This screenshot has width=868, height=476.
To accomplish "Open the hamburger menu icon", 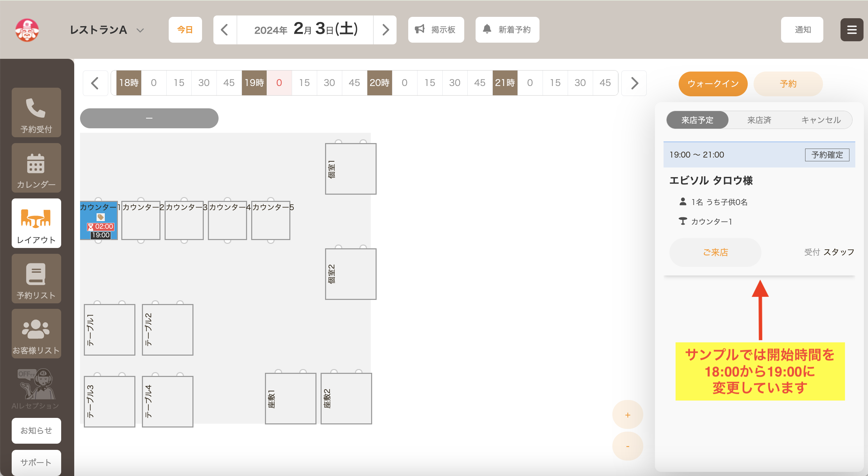I will [852, 30].
